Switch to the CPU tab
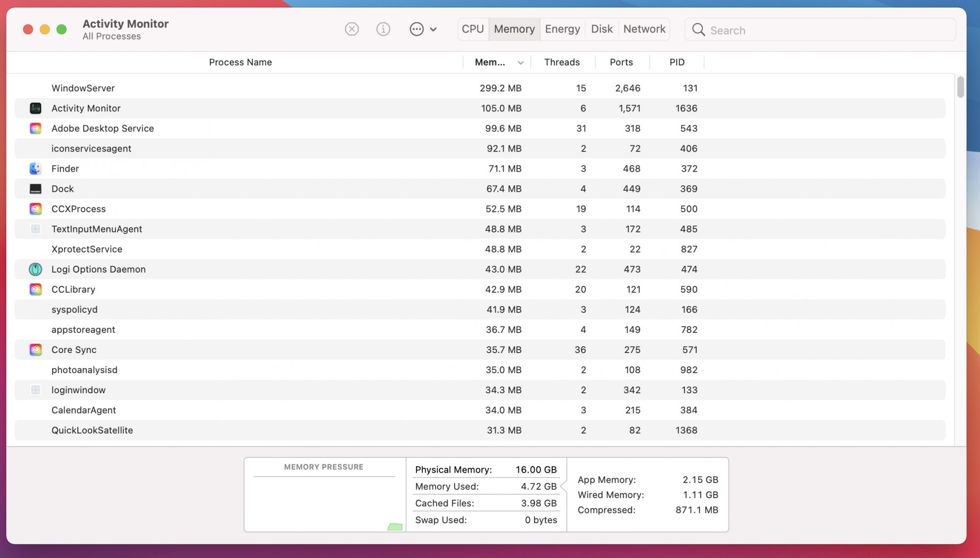 pos(472,29)
